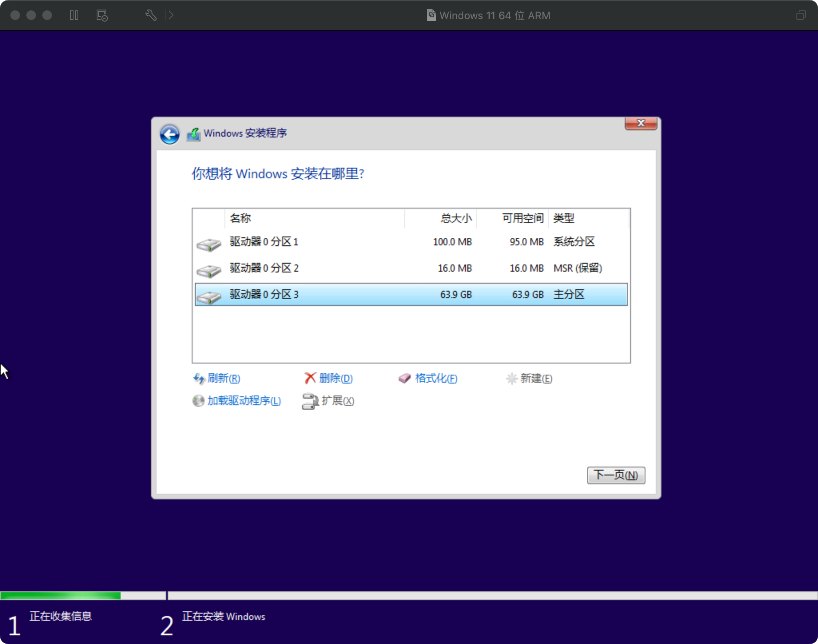The width and height of the screenshot is (818, 644).
Task: Click the VM window view mode icon
Action: click(801, 15)
